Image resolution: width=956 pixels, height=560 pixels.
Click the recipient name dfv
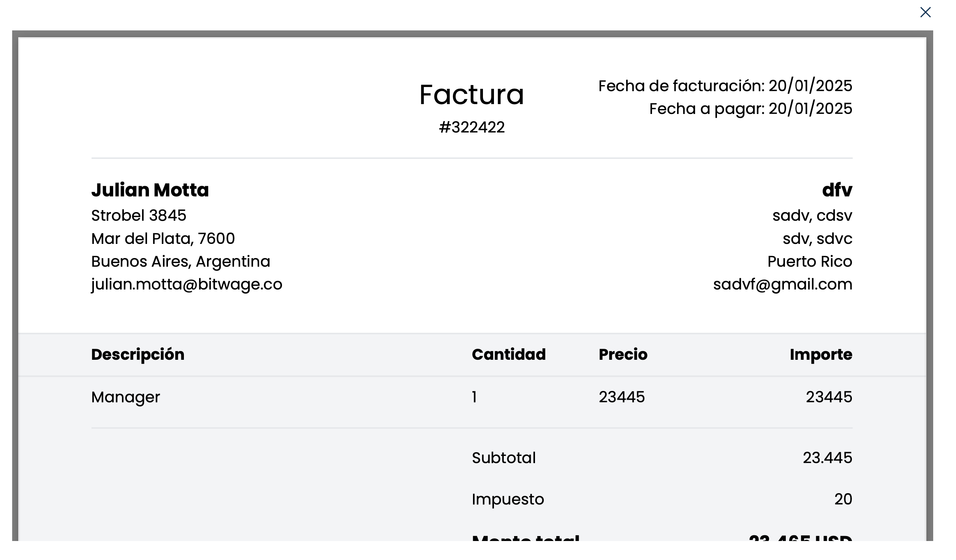[837, 190]
